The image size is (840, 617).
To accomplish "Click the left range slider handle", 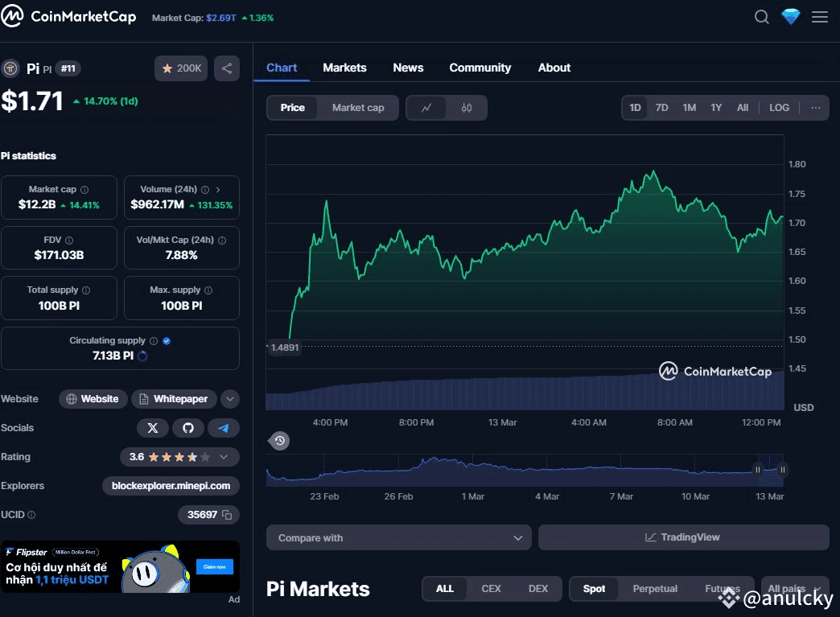I will pos(757,471).
